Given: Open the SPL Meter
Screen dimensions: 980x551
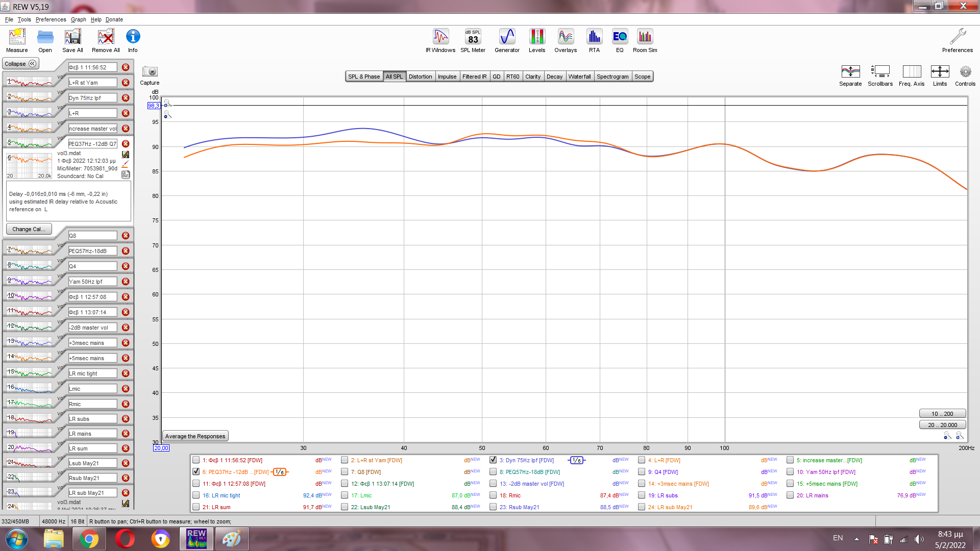Looking at the screenshot, I should [473, 40].
